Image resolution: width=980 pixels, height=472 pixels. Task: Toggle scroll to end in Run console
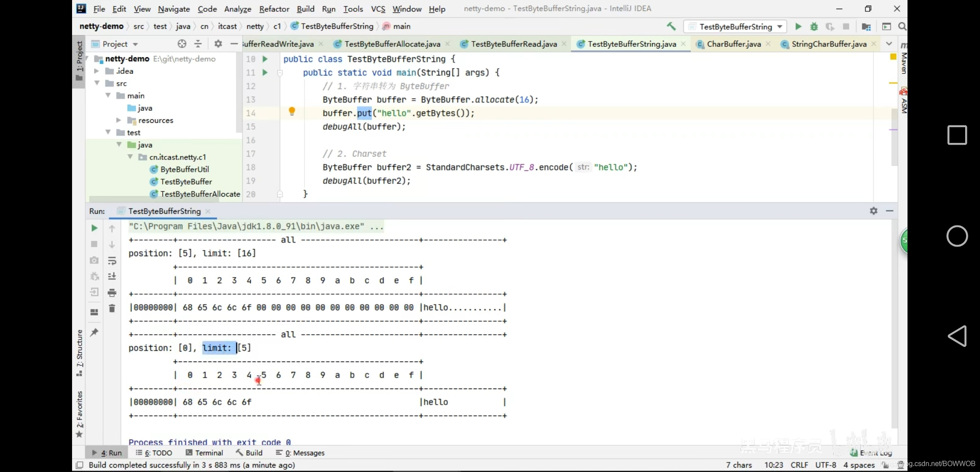112,276
